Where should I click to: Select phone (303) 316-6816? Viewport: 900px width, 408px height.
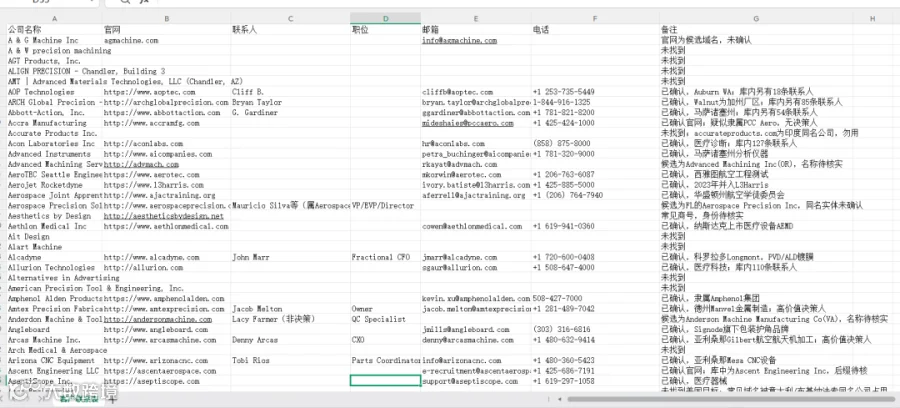(595, 329)
